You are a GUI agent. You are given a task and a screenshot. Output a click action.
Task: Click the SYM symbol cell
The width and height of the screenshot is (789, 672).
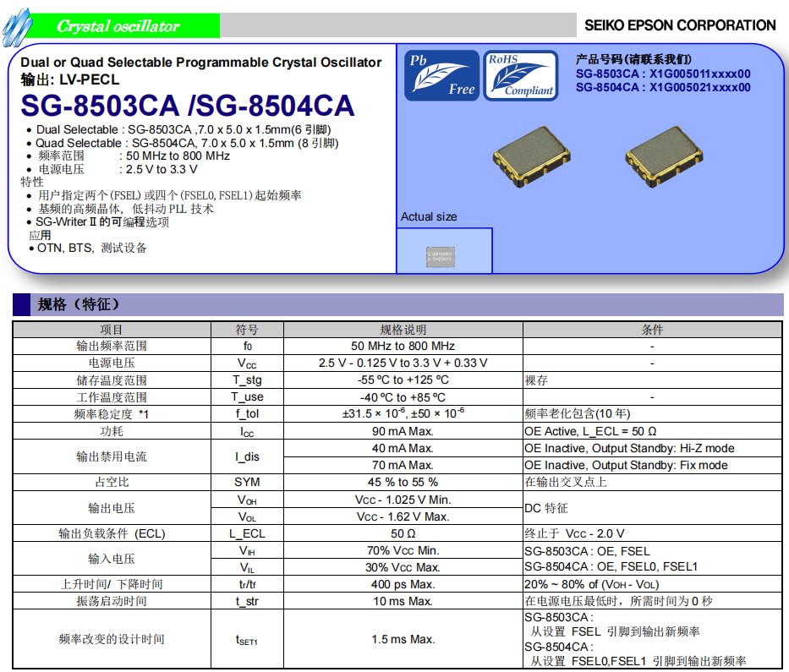point(247,483)
